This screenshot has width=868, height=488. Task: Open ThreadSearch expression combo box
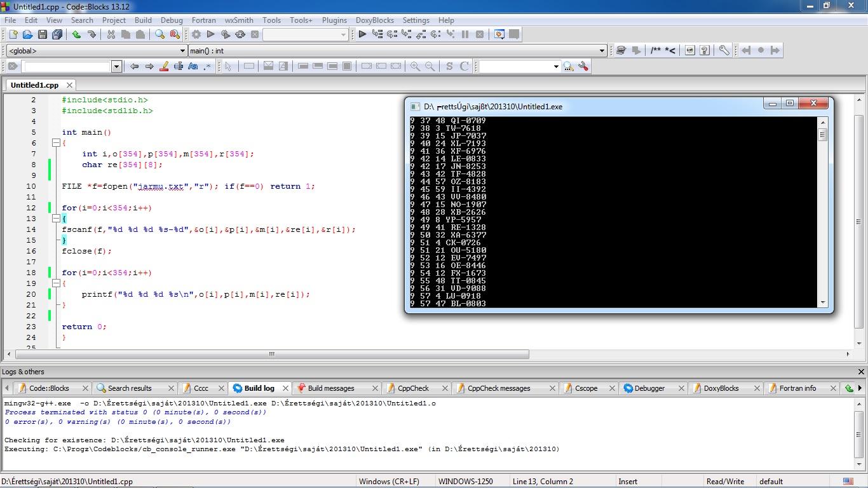click(519, 66)
